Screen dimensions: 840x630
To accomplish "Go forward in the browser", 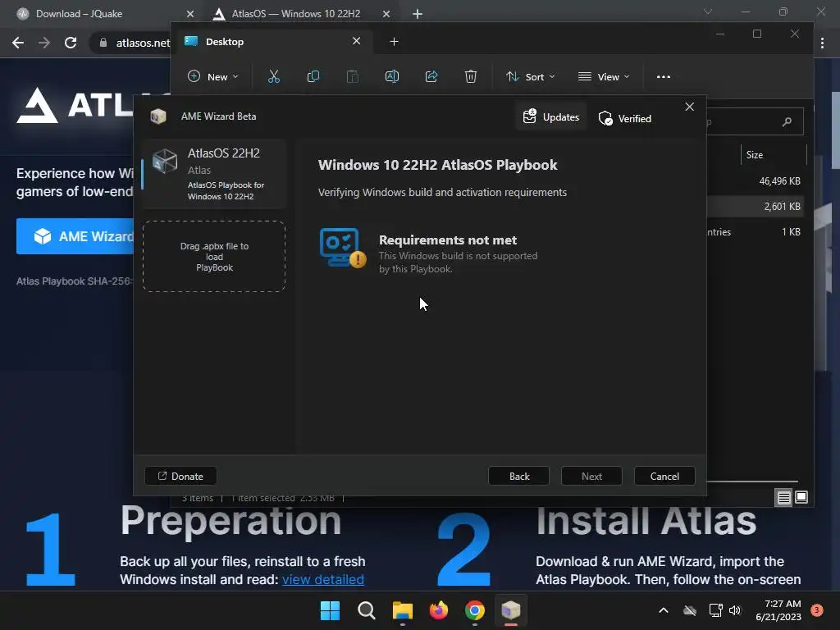I will [x=44, y=43].
